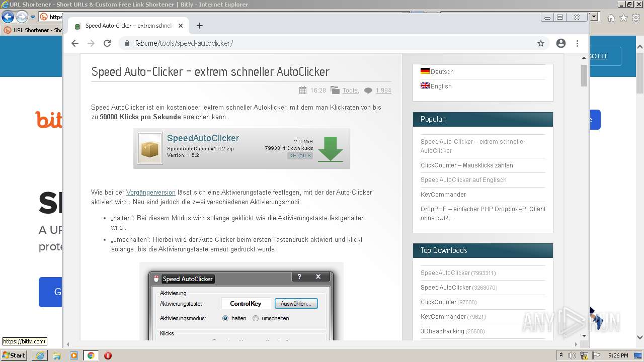
Task: Click the scroll down arrow of Chrome page
Action: point(584,336)
